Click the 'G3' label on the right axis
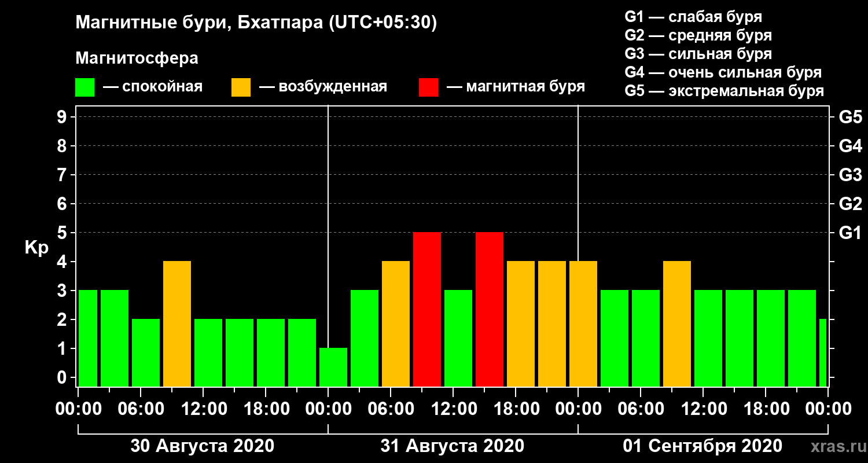Screen dimensions: 868x463 [x=850, y=175]
